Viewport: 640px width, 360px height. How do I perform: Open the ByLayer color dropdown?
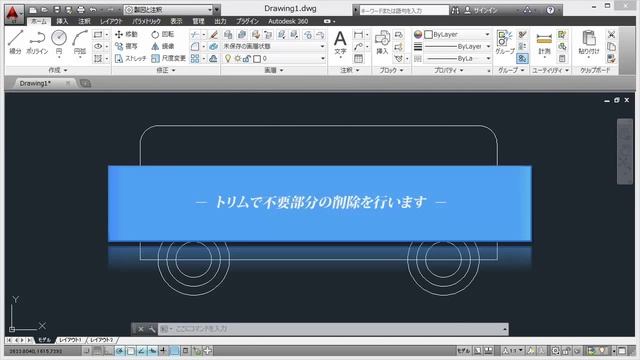click(457, 35)
